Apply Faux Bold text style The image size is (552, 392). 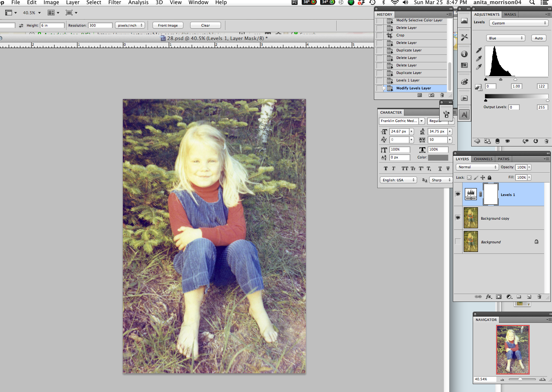[x=386, y=169]
